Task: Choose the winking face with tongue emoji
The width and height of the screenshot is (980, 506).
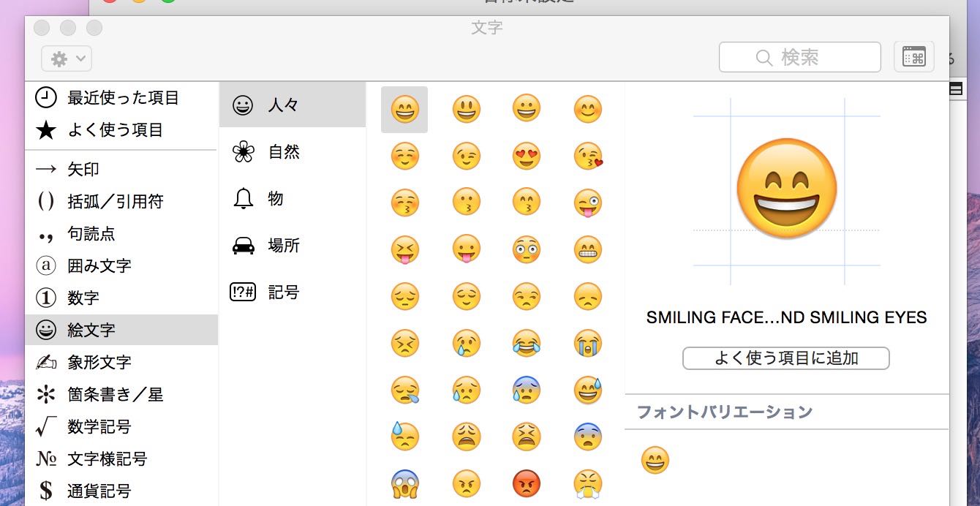Action: [x=588, y=203]
